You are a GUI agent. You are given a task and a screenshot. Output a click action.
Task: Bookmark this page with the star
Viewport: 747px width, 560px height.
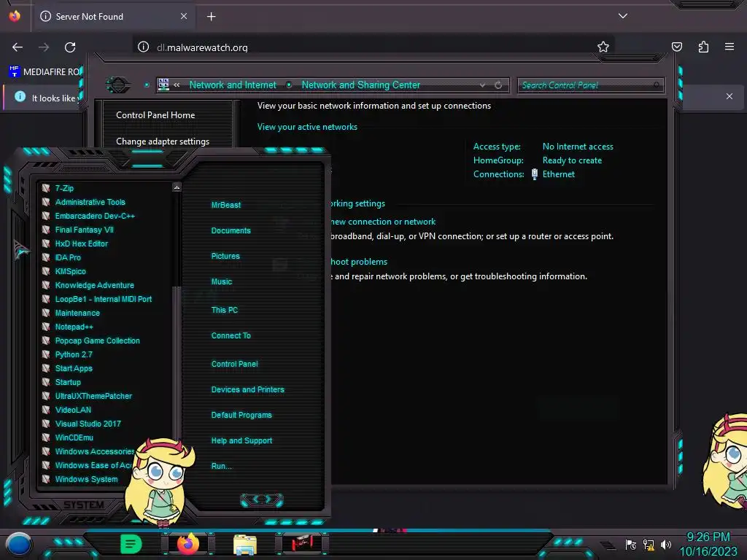click(603, 47)
